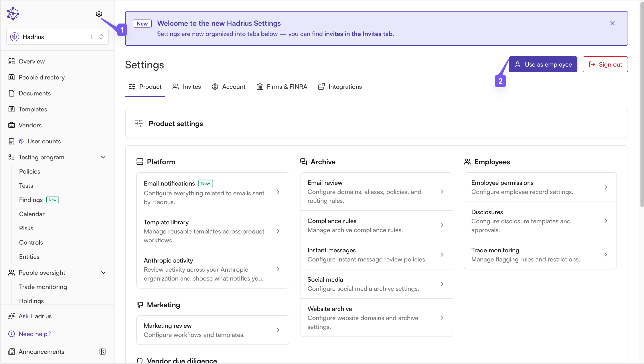The height and width of the screenshot is (364, 644).
Task: Switch to Firms & FINRA tab
Action: 282,87
